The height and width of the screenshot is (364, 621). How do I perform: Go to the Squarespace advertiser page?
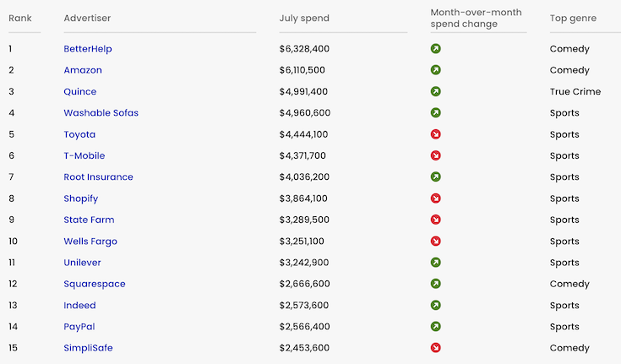point(95,284)
